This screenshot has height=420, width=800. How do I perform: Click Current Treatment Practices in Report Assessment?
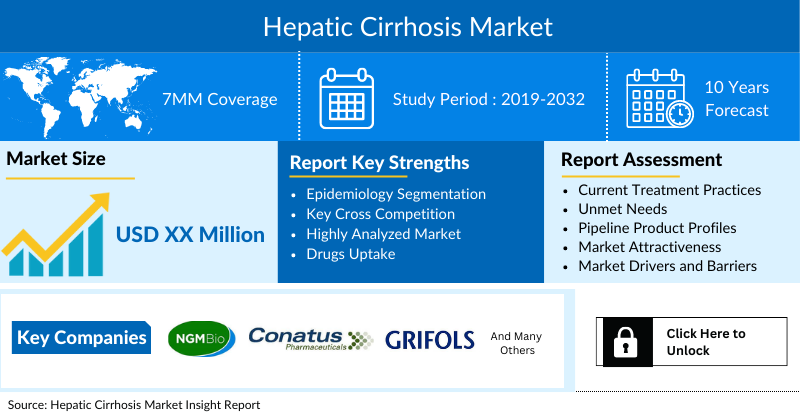coord(669,190)
